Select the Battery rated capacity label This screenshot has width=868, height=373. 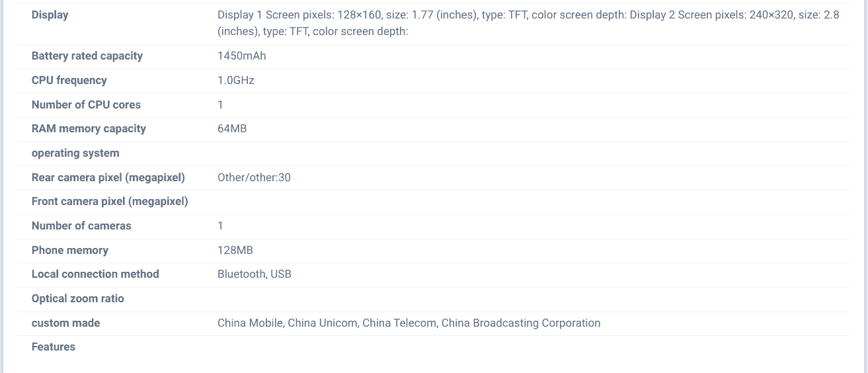click(x=87, y=56)
